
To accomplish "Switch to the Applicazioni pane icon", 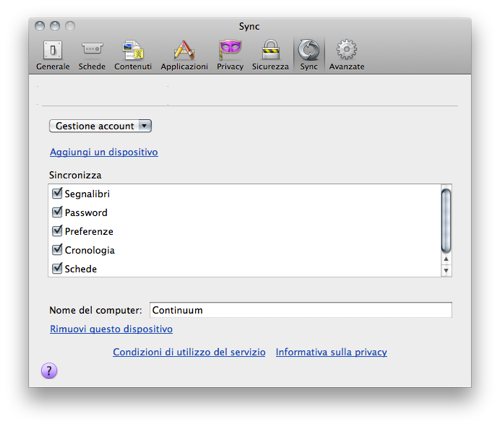I will (x=184, y=50).
